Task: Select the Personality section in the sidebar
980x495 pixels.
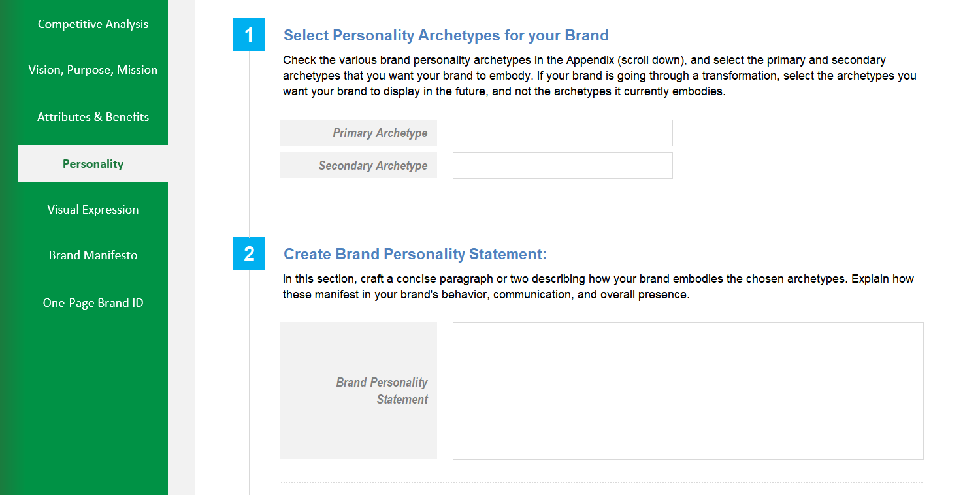Action: [x=93, y=163]
